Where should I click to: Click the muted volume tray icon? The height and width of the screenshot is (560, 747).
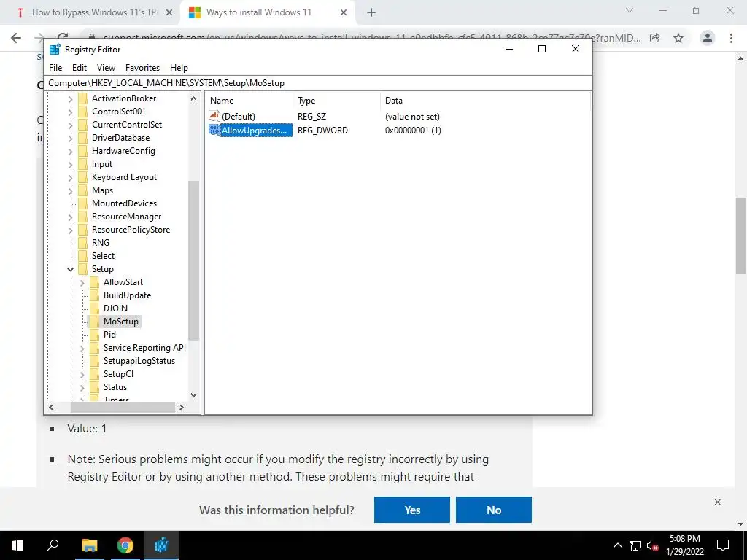(652, 545)
